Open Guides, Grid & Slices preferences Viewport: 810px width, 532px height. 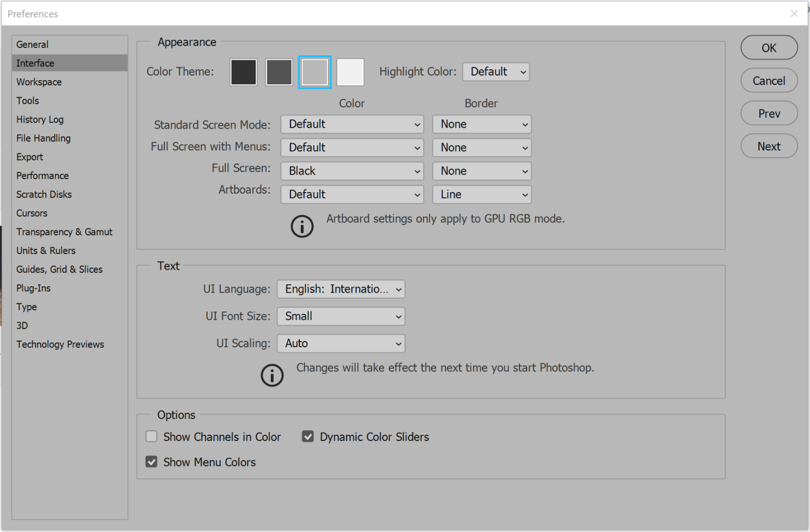point(70,269)
